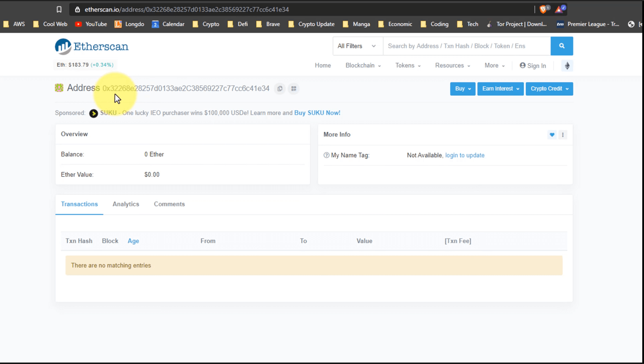Click the address identicon beside Address
The image size is (644, 364).
[59, 88]
